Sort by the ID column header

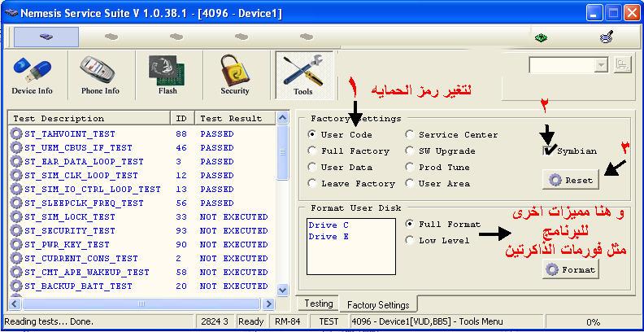pyautogui.click(x=182, y=118)
